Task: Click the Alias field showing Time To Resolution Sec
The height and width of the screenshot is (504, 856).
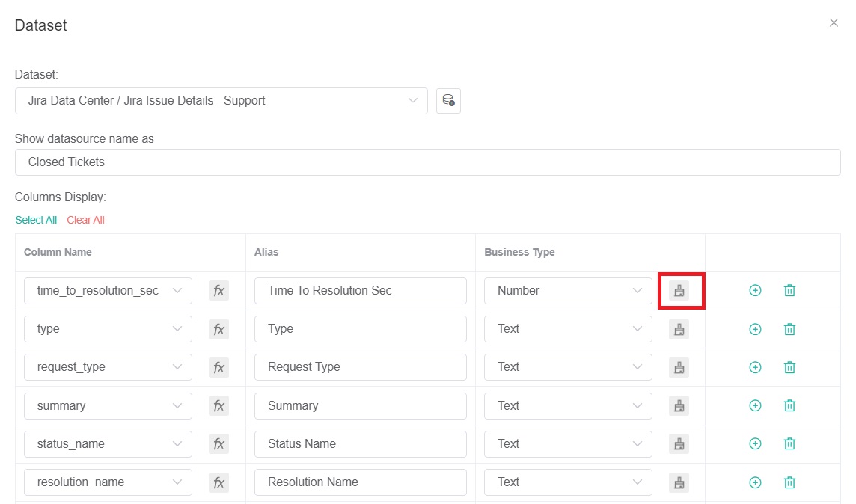Action: point(360,290)
